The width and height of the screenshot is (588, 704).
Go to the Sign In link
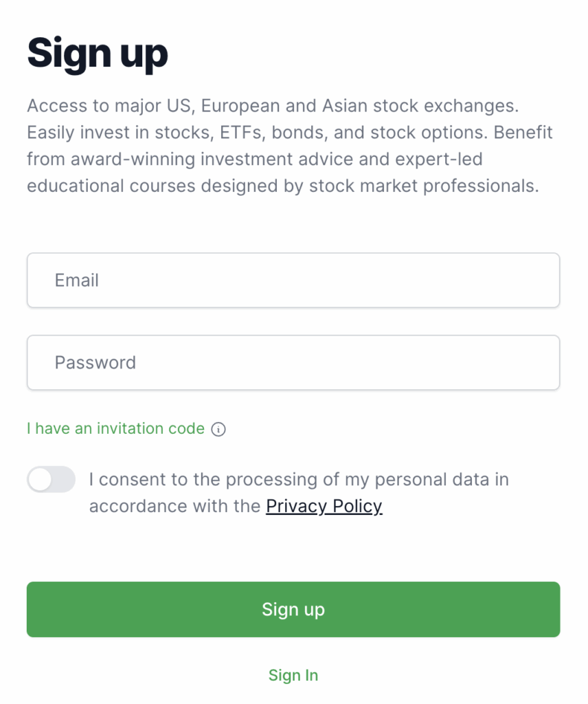point(293,675)
